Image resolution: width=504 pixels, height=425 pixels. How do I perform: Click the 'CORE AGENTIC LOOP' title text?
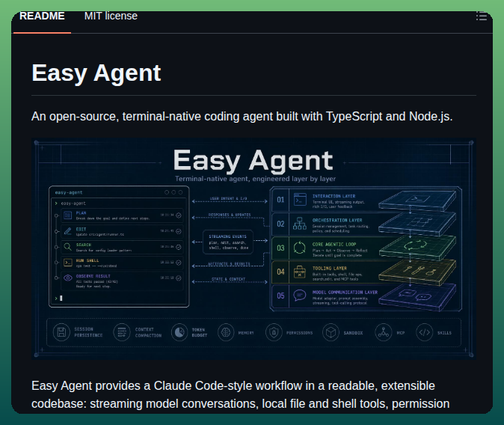click(x=334, y=244)
